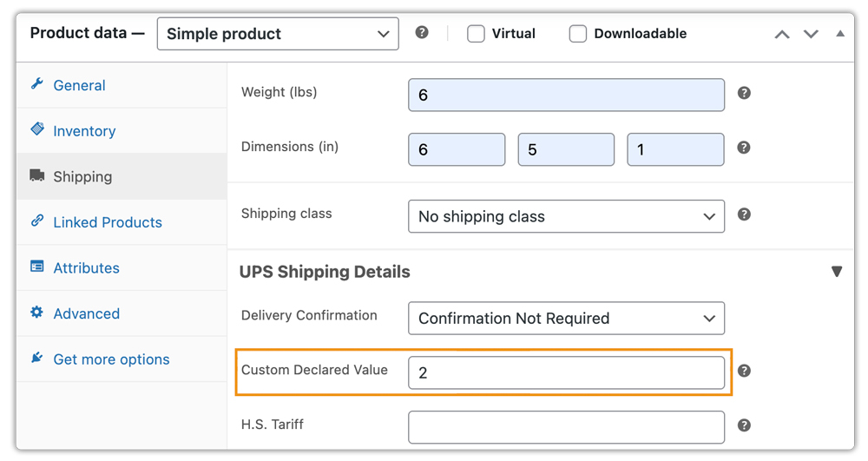
Task: Click the Delivery Confirmation label
Action: (309, 315)
